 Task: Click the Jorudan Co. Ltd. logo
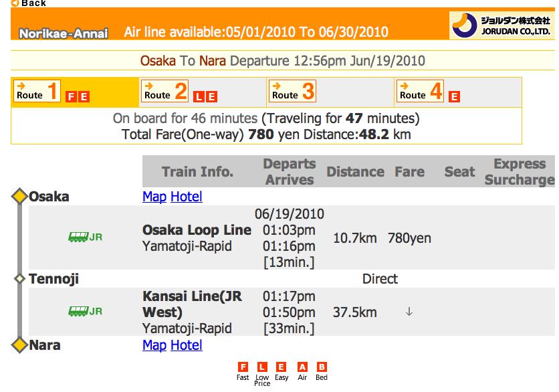[x=501, y=25]
